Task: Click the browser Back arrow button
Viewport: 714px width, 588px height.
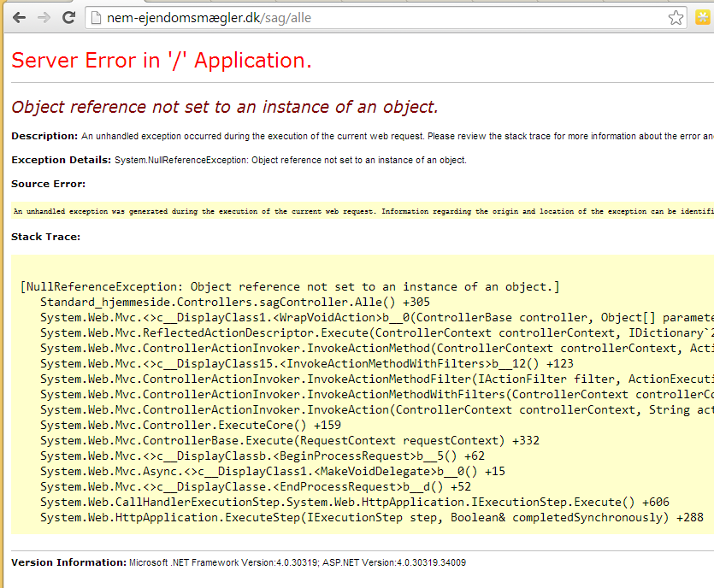Action: [x=19, y=17]
